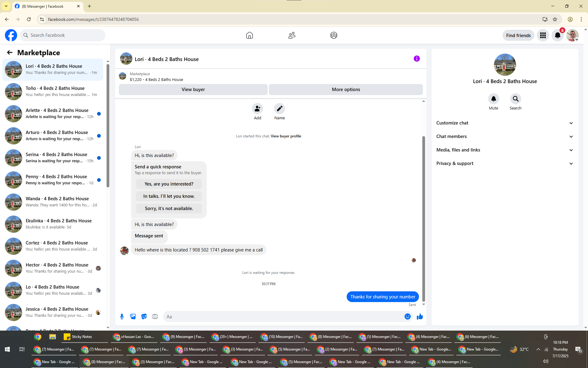The height and width of the screenshot is (368, 588).
Task: Open File Explorer from the taskbar
Action: (x=53, y=337)
